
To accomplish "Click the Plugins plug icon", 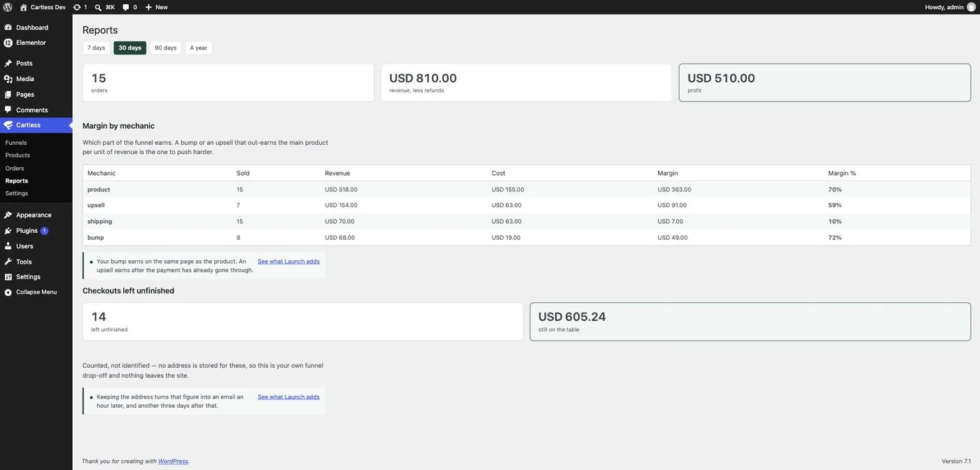I will [8, 231].
